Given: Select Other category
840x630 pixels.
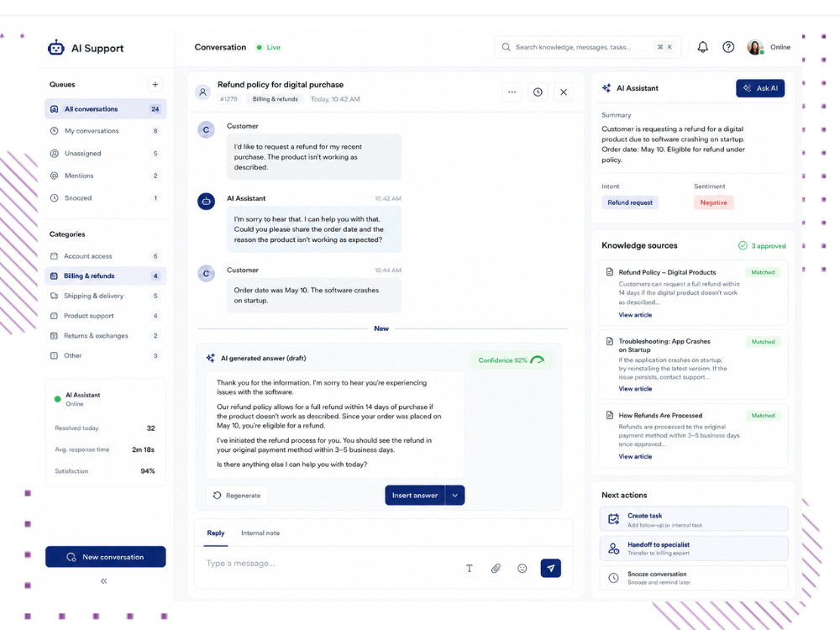Looking at the screenshot, I should (106, 355).
